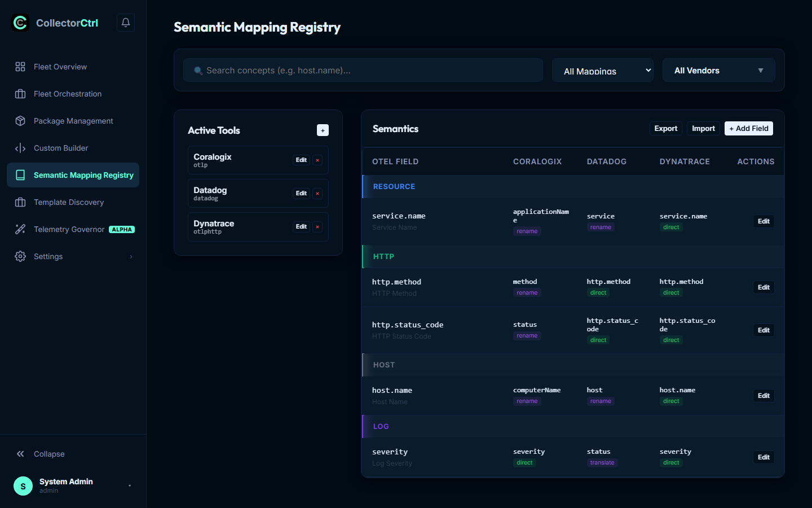This screenshot has width=812, height=508.
Task: Click the HOST group header
Action: pyautogui.click(x=573, y=365)
